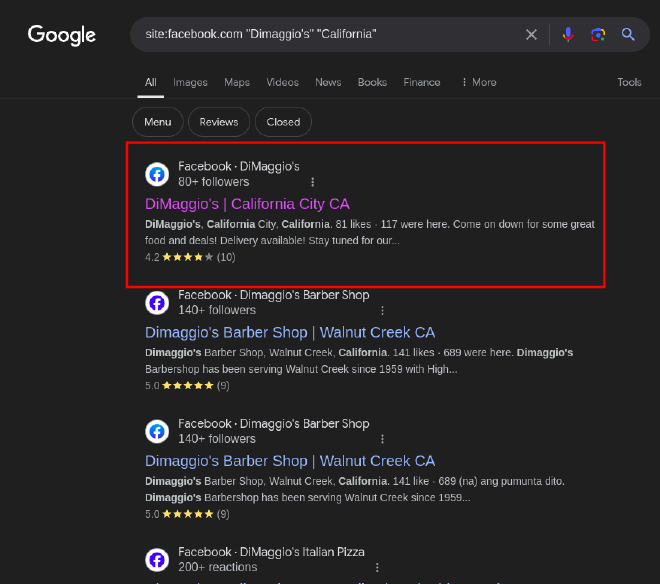
Task: Submit search with magnifying glass icon
Action: coord(628,35)
